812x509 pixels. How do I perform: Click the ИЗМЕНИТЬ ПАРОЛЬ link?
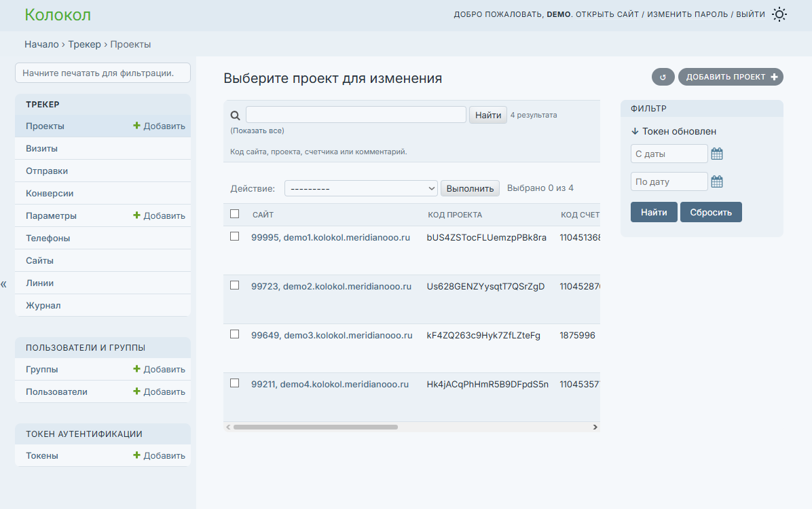[688, 14]
